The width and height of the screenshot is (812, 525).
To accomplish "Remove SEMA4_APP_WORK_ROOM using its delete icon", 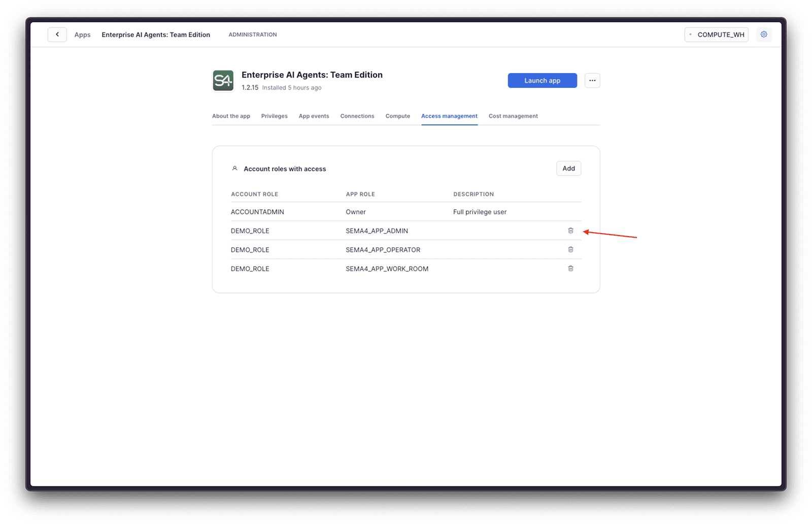I will [x=570, y=269].
